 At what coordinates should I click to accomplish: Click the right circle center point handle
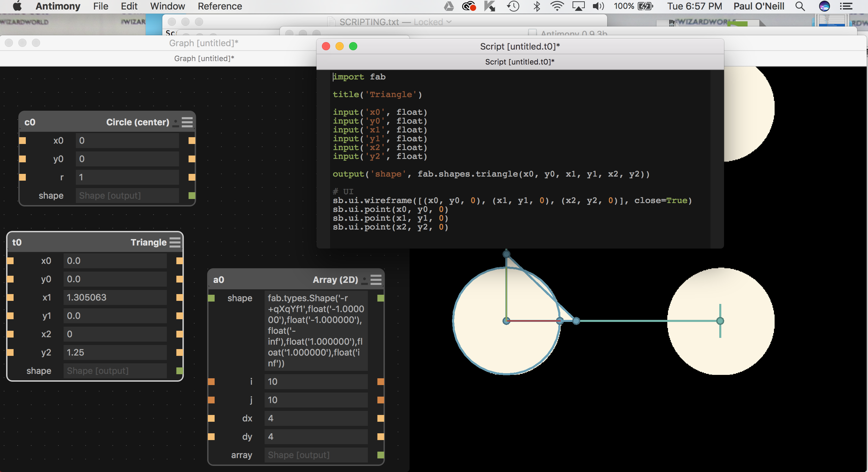[720, 321]
